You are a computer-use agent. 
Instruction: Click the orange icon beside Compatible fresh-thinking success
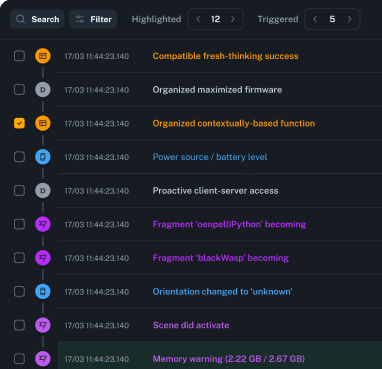click(x=43, y=56)
